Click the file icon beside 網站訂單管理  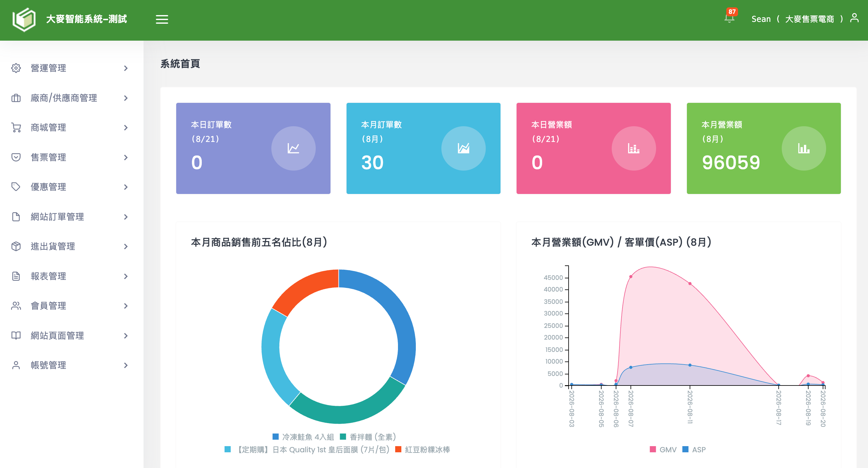(16, 217)
